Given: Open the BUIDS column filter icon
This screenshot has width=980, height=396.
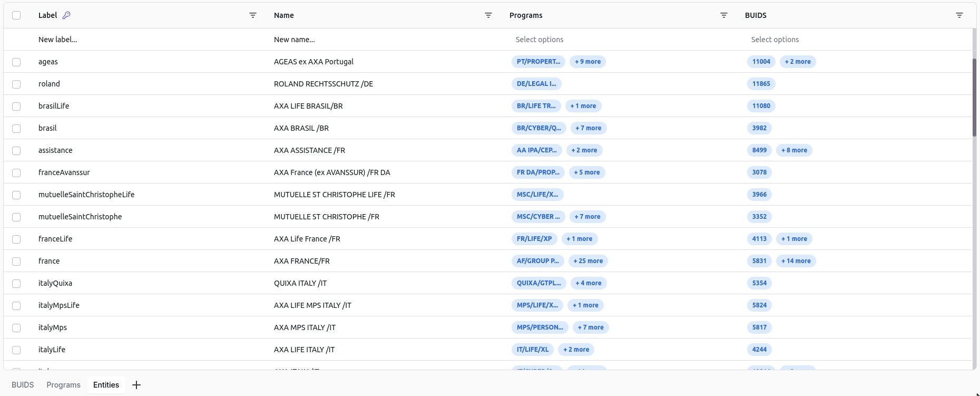Looking at the screenshot, I should [x=959, y=15].
